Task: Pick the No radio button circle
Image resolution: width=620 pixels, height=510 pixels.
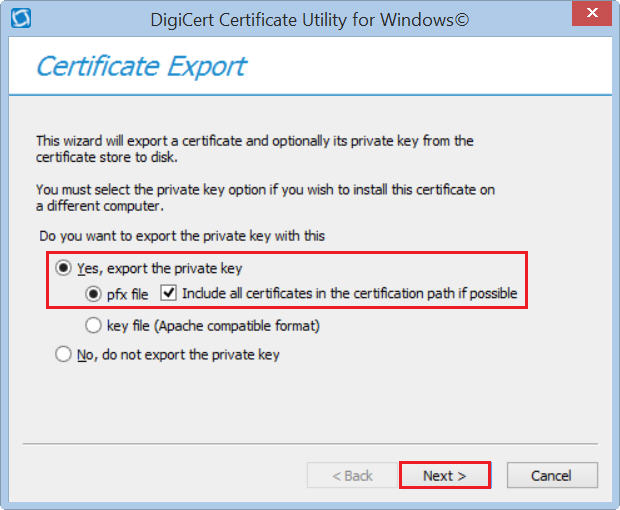Action: [64, 354]
